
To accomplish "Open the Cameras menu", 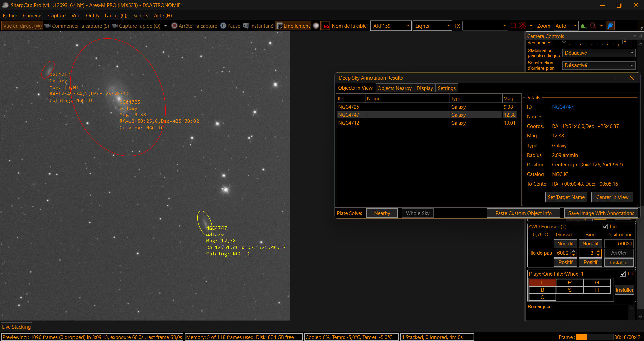I will 33,16.
